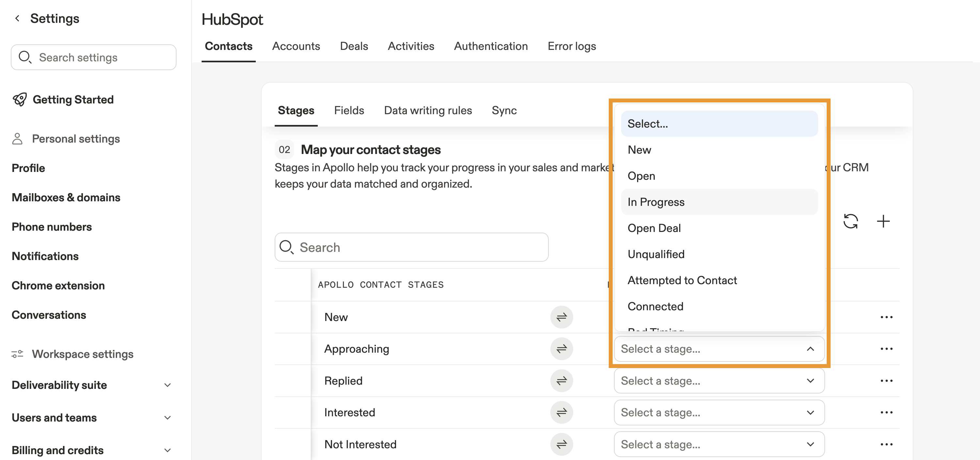Open the Data writing rules tab
Viewport: 980px width, 460px height.
(428, 110)
